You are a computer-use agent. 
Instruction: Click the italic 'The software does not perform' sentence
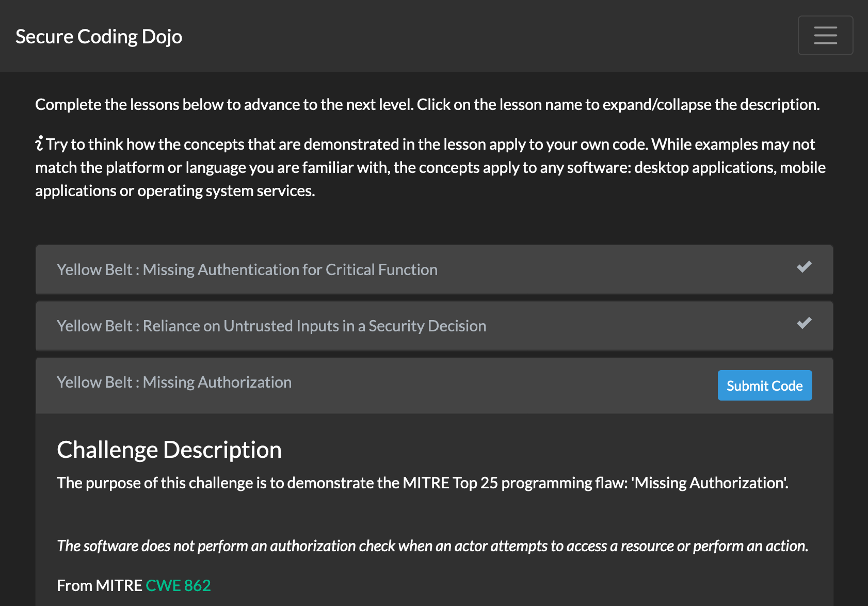point(432,546)
